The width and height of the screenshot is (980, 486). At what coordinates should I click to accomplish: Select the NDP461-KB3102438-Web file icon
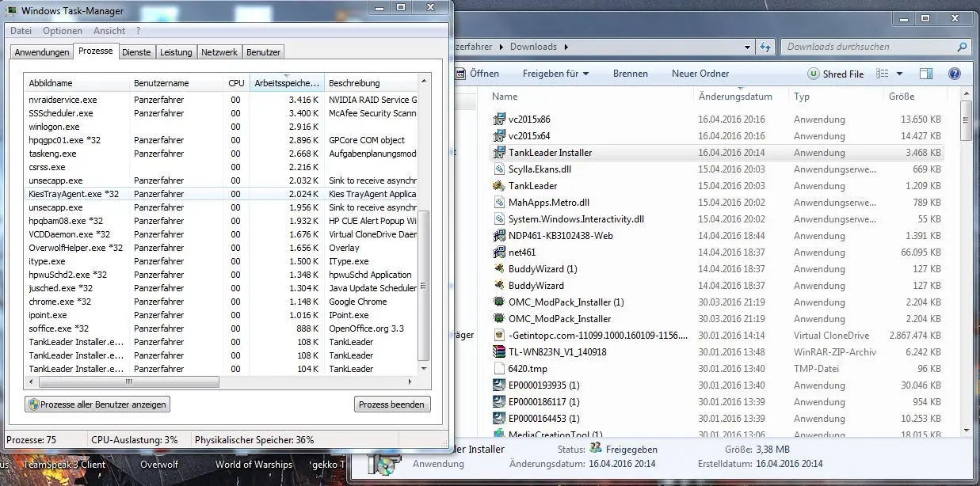pos(499,236)
